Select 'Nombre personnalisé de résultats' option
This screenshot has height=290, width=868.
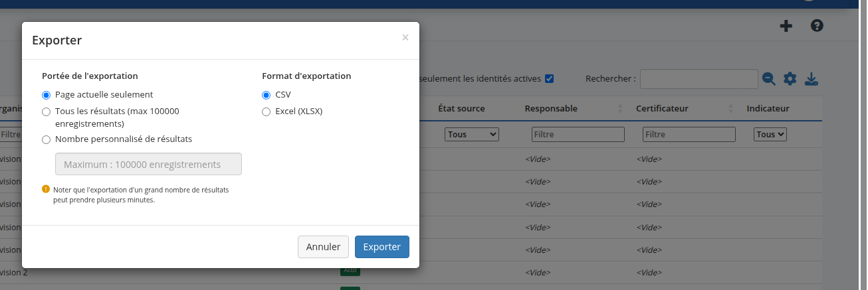pyautogui.click(x=46, y=139)
